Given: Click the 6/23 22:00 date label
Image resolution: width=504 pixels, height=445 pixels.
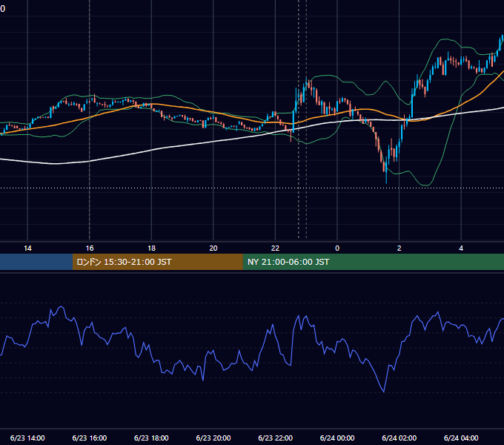Looking at the screenshot, I should point(276,438).
